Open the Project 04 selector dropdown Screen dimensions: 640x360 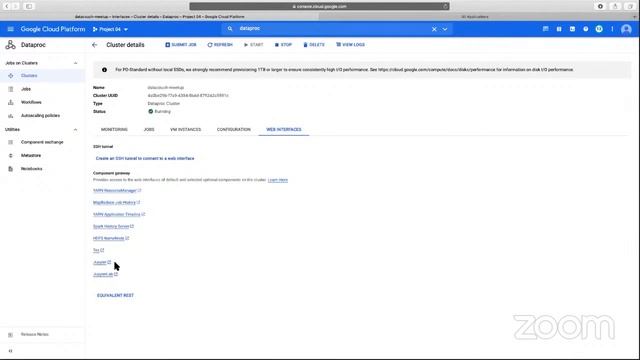point(110,29)
